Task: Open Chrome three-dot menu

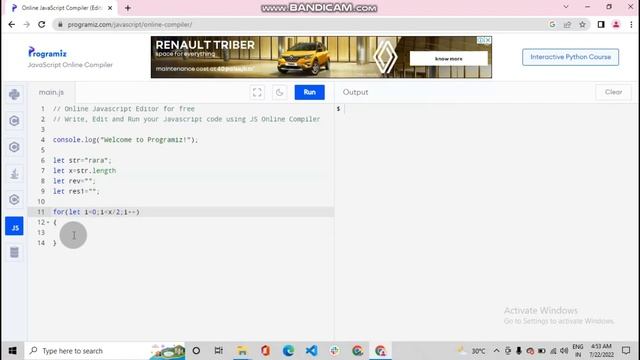Action: pyautogui.click(x=631, y=24)
